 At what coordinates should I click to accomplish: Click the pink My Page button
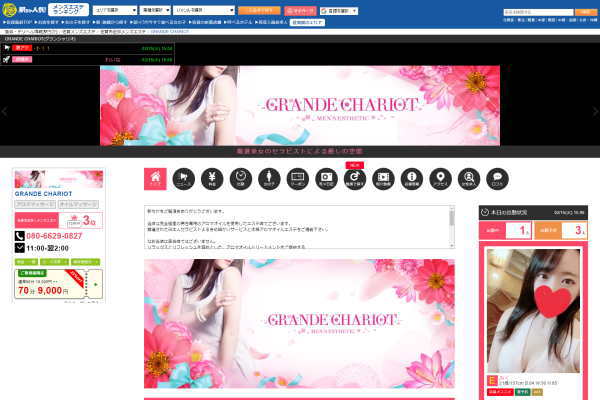click(x=300, y=11)
